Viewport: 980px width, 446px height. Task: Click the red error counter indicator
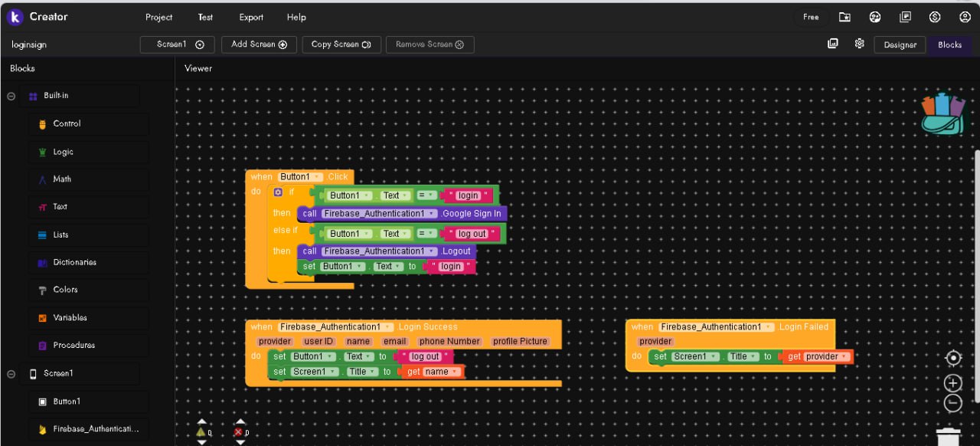pos(239,432)
